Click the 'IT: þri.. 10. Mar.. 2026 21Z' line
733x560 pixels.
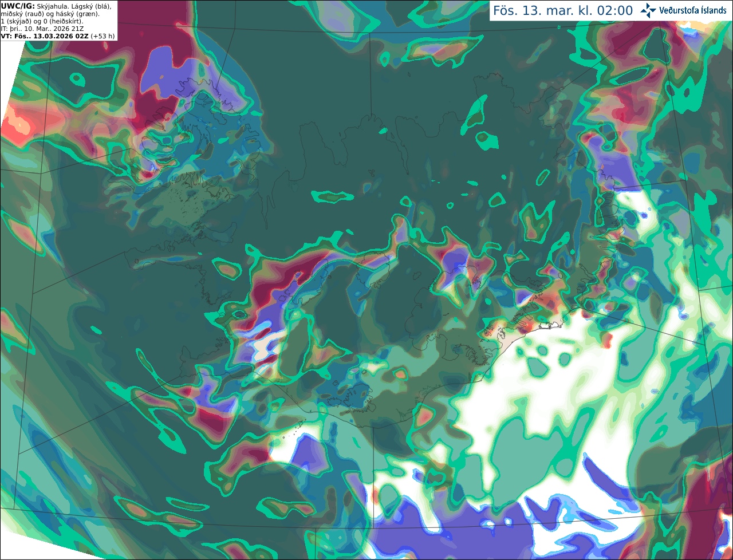tap(42, 29)
